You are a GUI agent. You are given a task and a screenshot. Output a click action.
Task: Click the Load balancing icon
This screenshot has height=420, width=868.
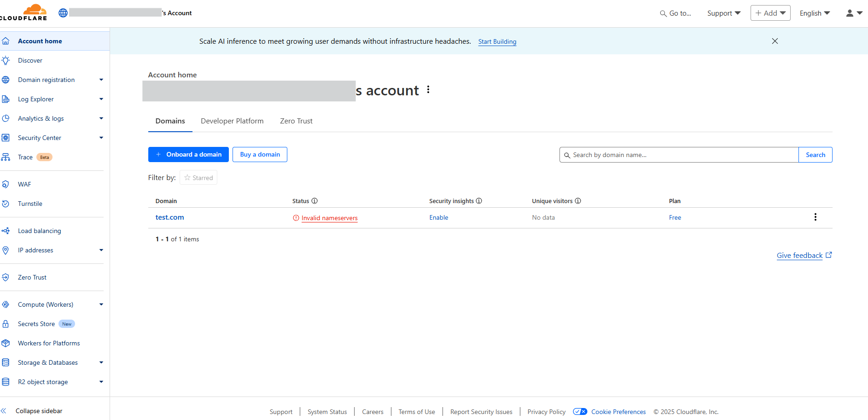(x=6, y=231)
